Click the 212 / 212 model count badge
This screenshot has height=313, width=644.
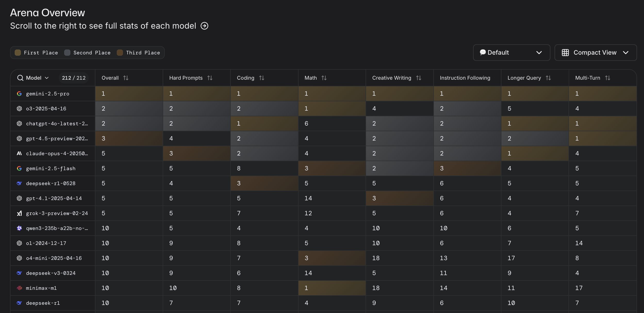(74, 78)
